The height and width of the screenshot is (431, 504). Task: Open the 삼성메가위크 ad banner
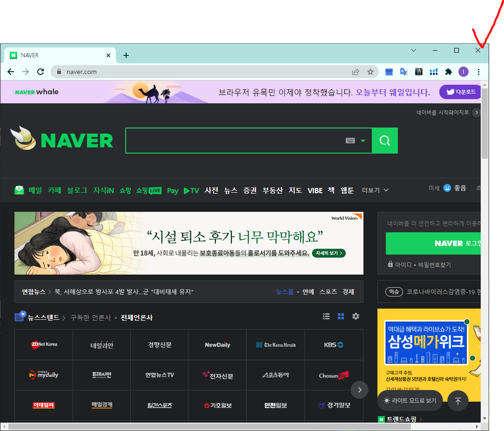(x=429, y=355)
